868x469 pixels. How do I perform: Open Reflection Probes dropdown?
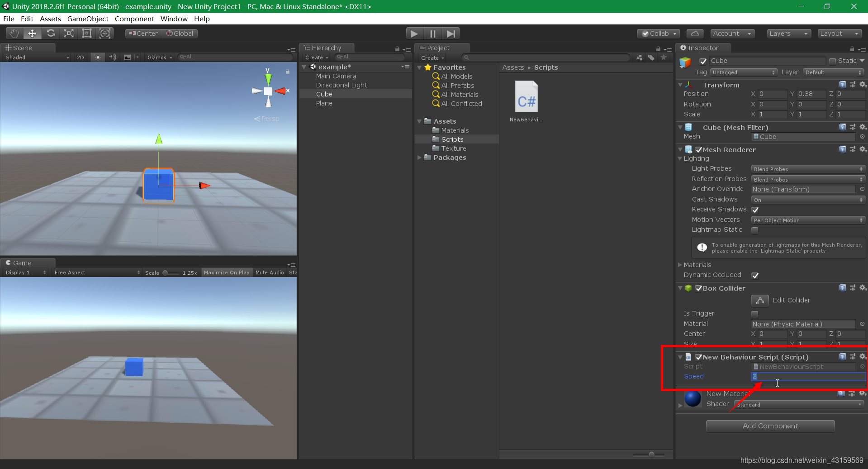pos(808,179)
